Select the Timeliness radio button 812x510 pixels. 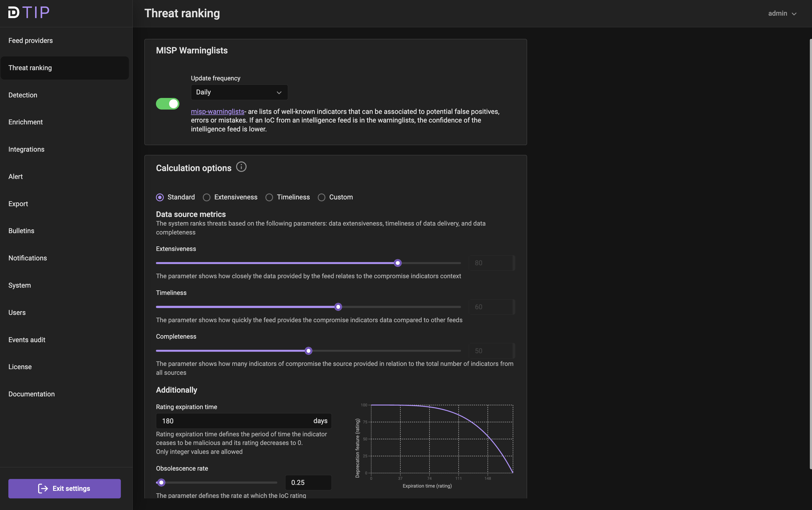pos(269,197)
